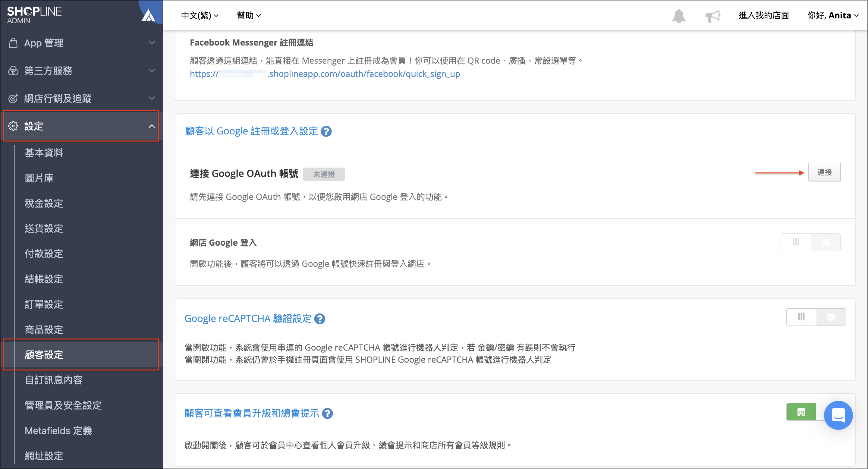868x469 pixels.
Task: Click the 網店行銷及追蹤 target icon
Action: [13, 98]
